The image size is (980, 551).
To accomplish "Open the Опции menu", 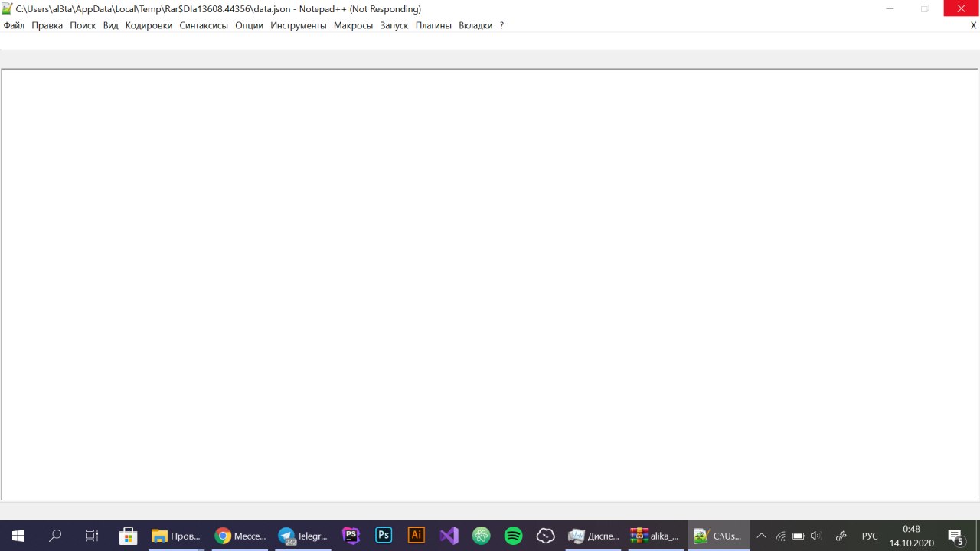I will [249, 25].
